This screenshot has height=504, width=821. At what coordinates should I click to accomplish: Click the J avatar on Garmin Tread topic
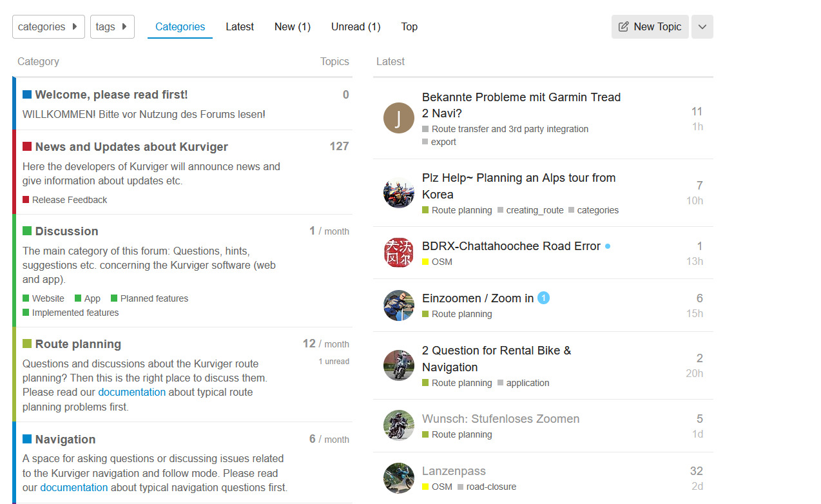point(399,118)
